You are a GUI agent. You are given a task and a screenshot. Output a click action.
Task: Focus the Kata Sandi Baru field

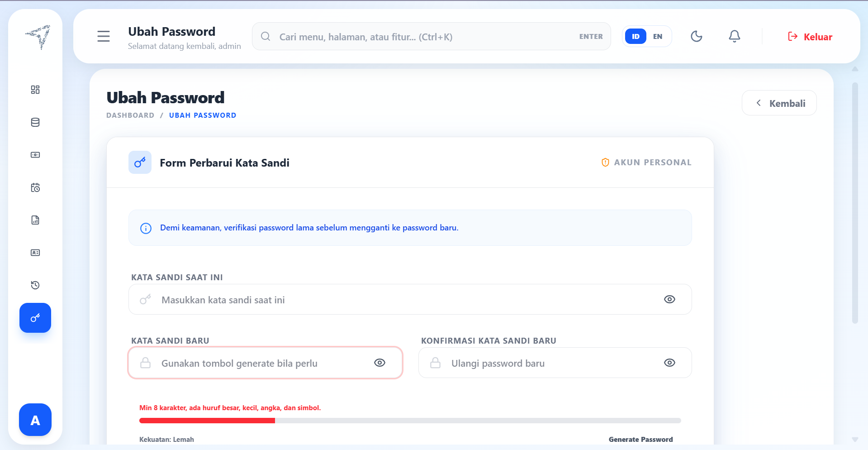[266, 363]
